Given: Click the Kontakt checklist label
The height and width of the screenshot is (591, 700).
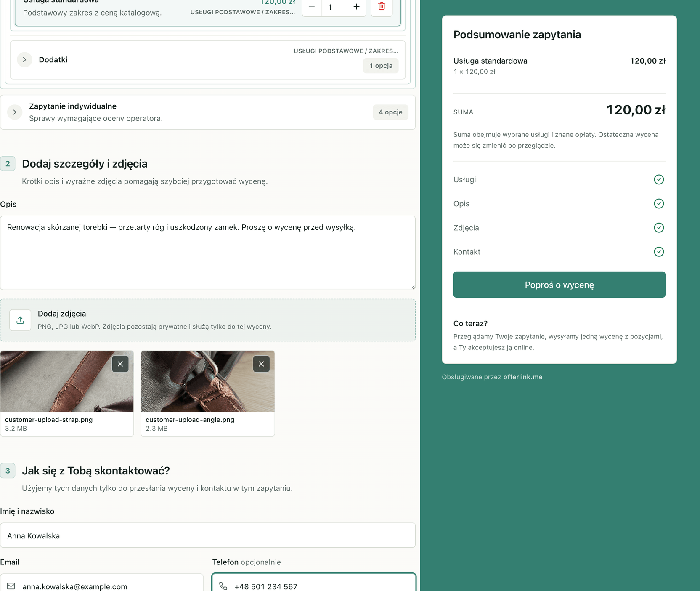Looking at the screenshot, I should (467, 252).
